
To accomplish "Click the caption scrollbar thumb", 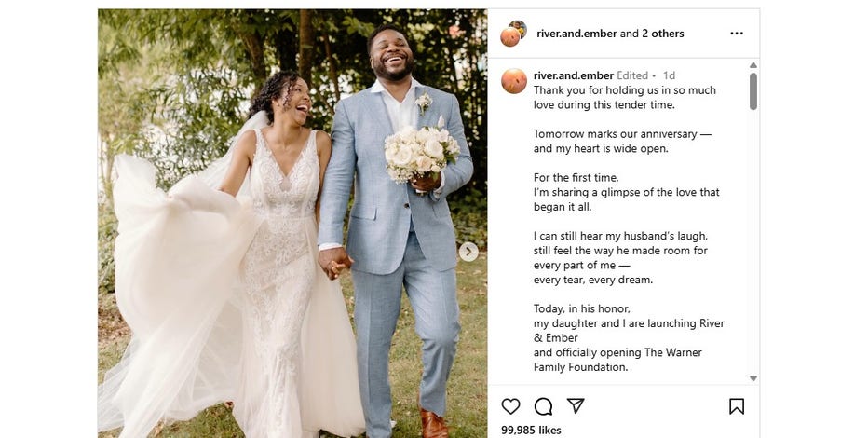I will [753, 90].
